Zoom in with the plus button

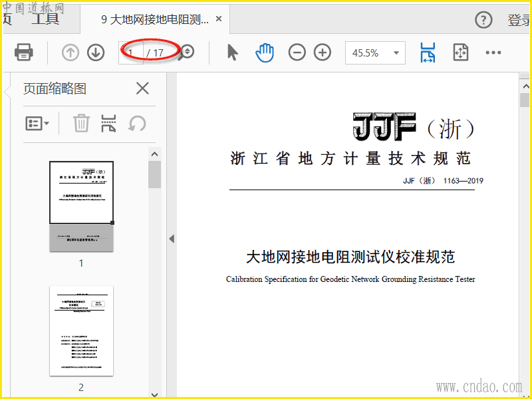(x=323, y=53)
